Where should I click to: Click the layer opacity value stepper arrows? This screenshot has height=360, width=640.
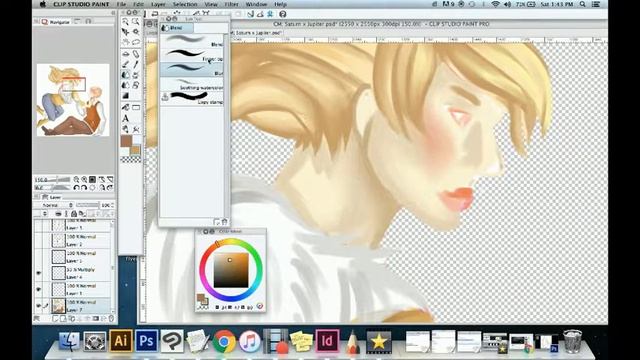coord(112,205)
